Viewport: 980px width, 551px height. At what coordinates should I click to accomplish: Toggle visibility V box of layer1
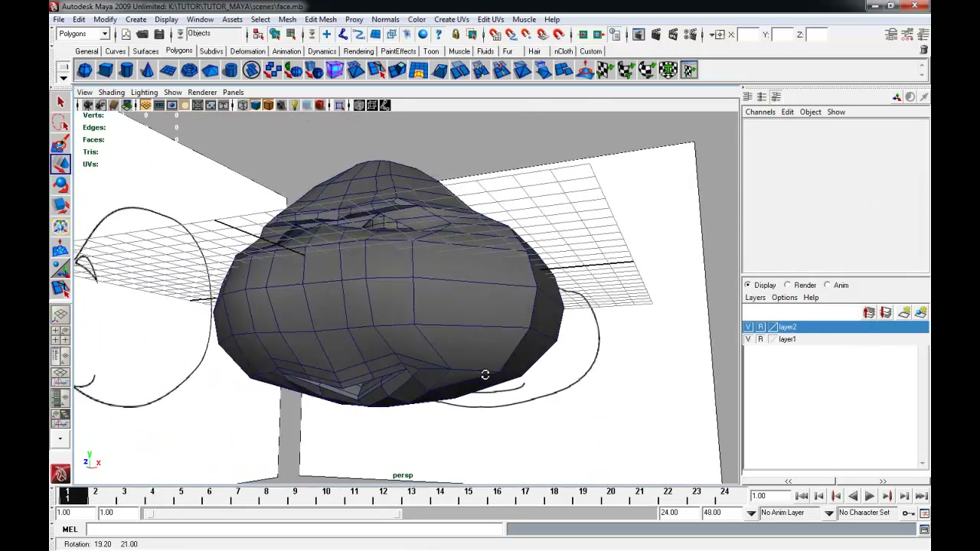point(749,340)
